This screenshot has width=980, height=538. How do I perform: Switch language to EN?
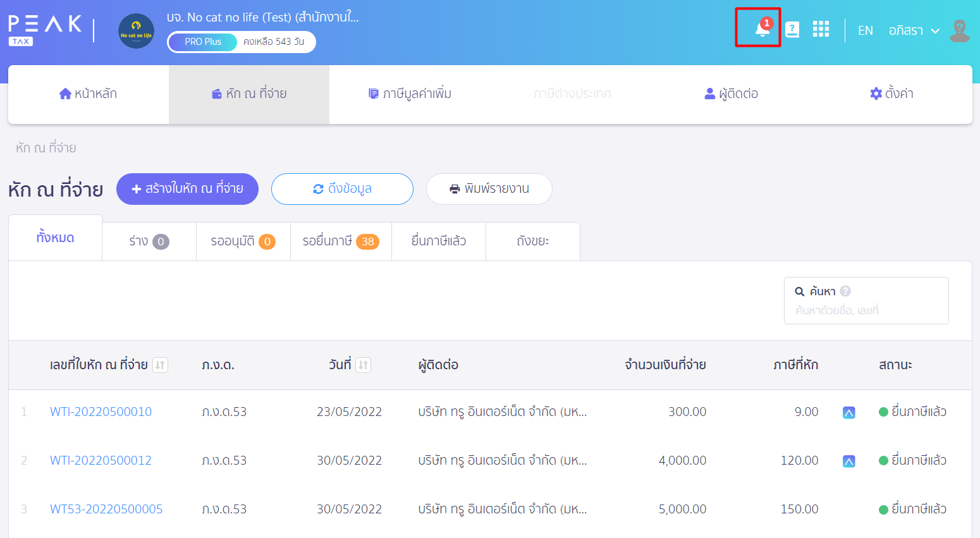tap(866, 30)
